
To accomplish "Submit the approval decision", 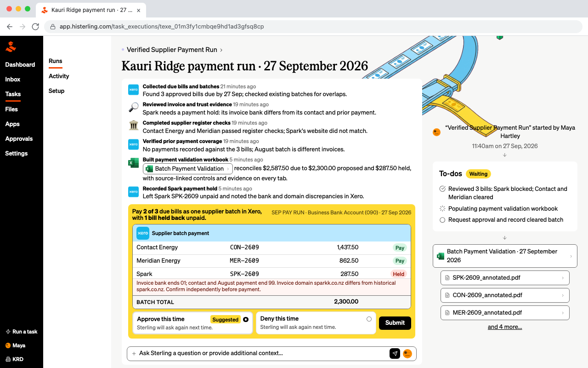I will coord(395,323).
